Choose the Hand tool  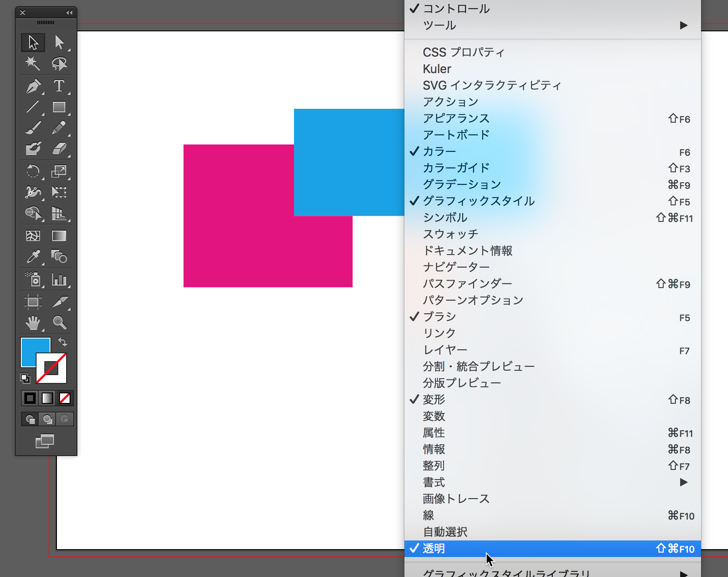(x=33, y=322)
